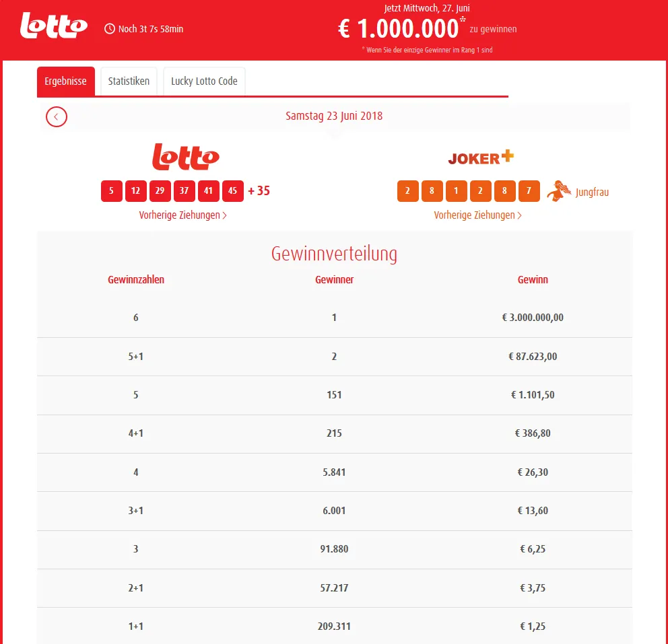Select the 5+1 prize row
668x644 pixels.
(x=335, y=357)
